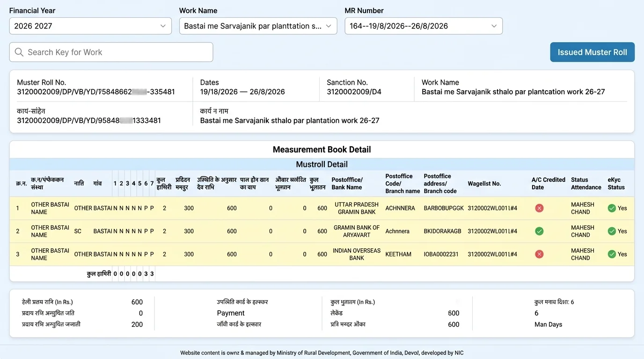Select the Status Attendance column header
The width and height of the screenshot is (644, 359).
point(586,183)
